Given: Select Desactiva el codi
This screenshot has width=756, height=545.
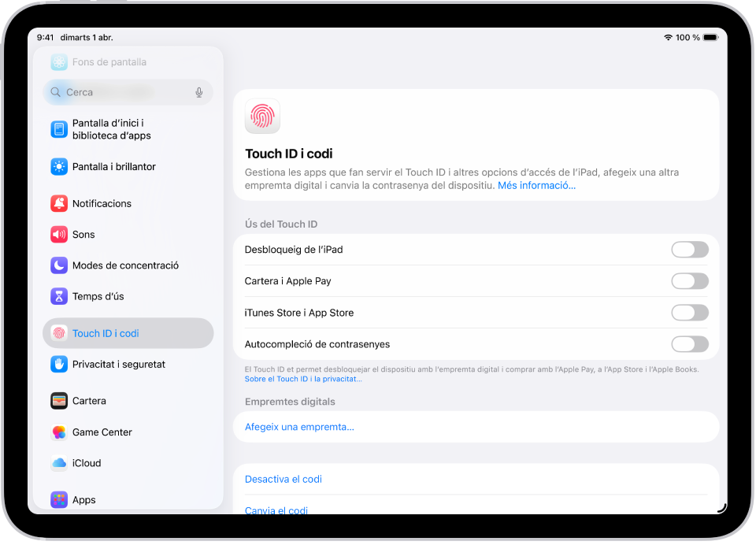Looking at the screenshot, I should tap(283, 479).
